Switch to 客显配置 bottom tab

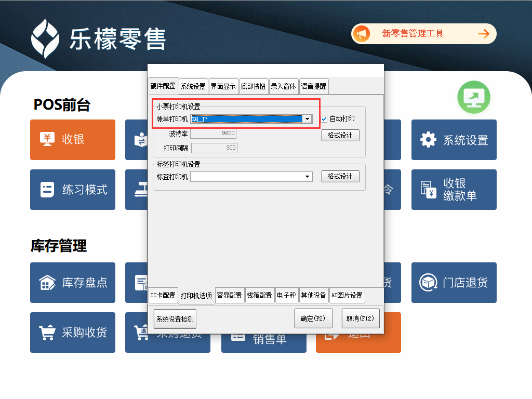tap(230, 295)
